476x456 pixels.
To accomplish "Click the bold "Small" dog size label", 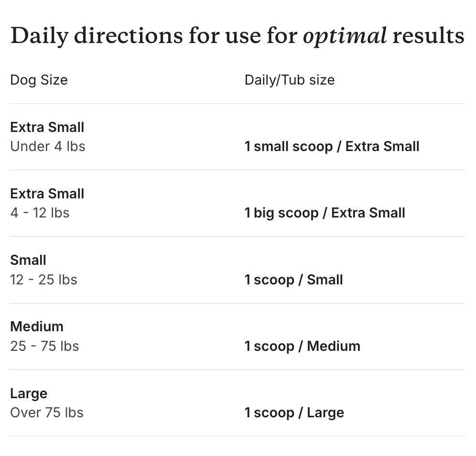I will (28, 260).
